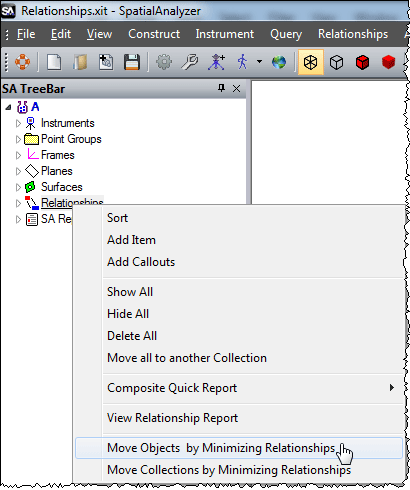Click the Frames axis icon in tree
The image size is (410, 490).
32,154
